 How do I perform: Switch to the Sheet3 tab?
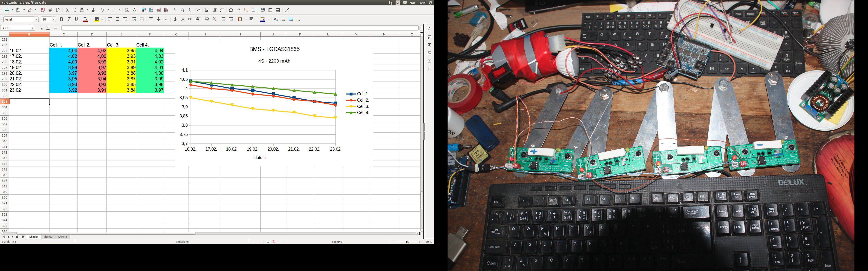click(x=63, y=237)
